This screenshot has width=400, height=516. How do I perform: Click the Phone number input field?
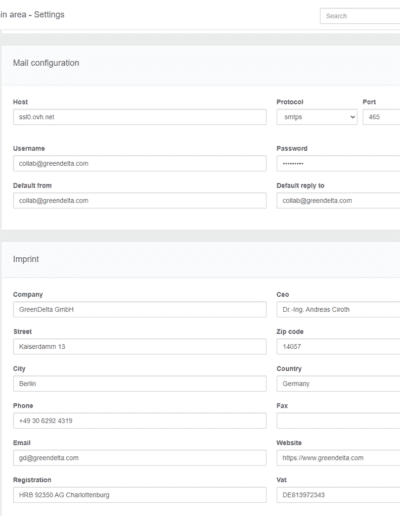(140, 421)
